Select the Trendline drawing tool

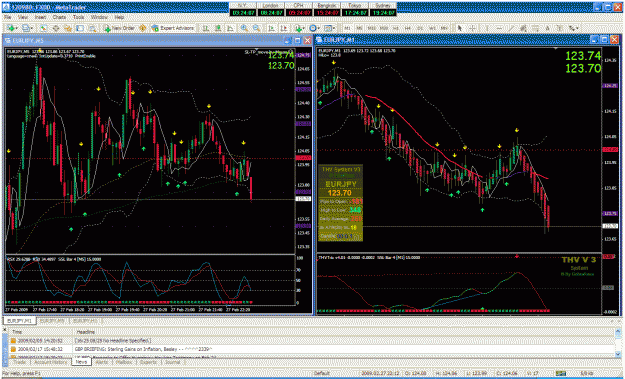(511, 28)
